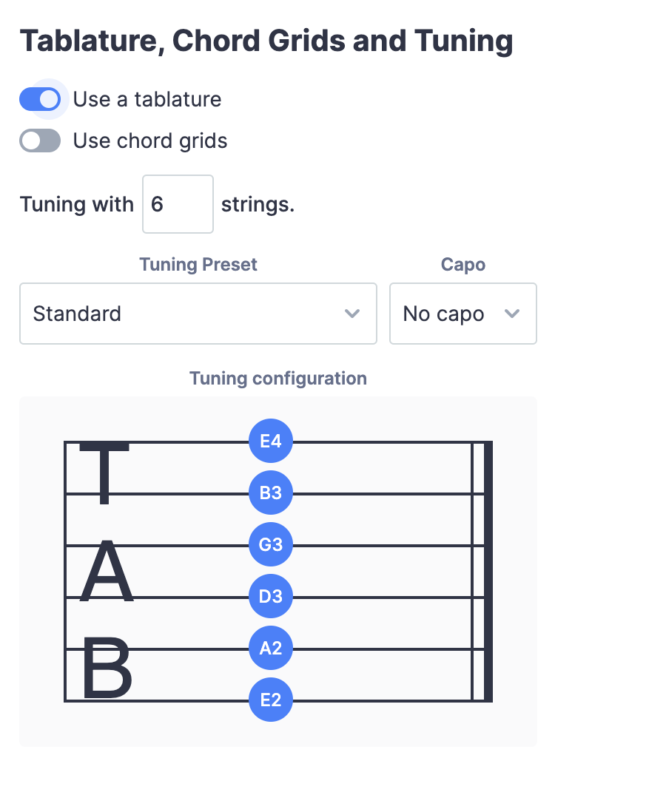The image size is (666, 812).
Task: Click the No capo dropdown chevron
Action: [x=511, y=314]
